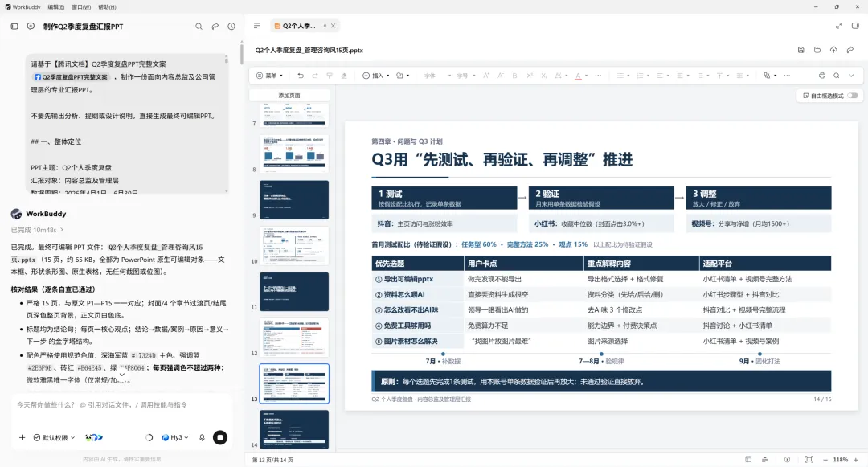Select slide 9 thumbnail
The height and width of the screenshot is (467, 868).
pos(294,200)
